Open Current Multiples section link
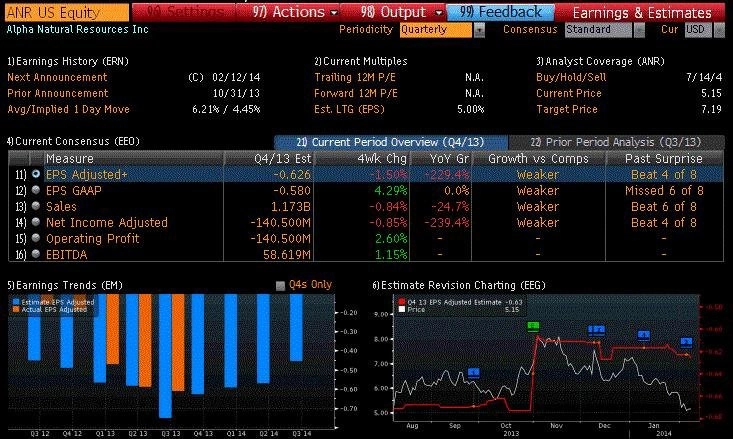The image size is (733, 439). click(x=360, y=61)
